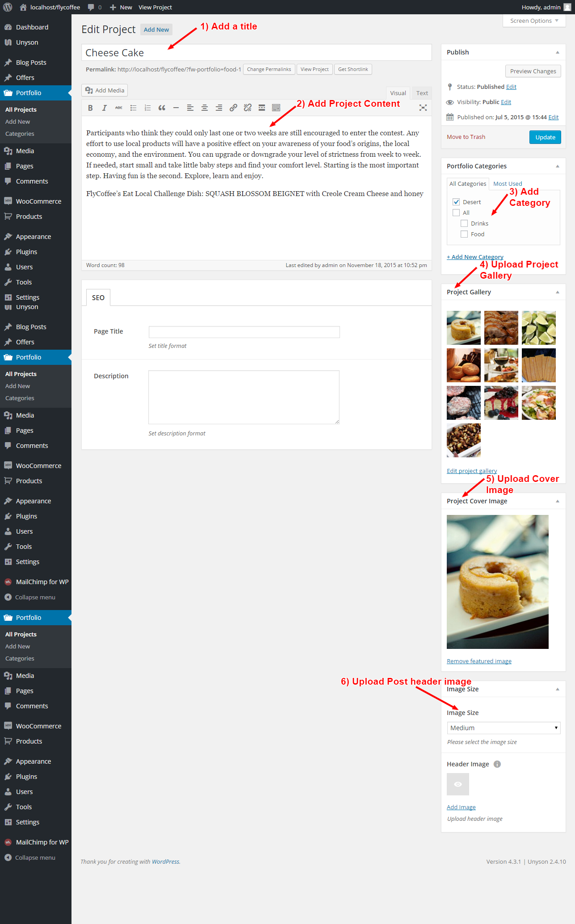This screenshot has width=575, height=924.
Task: Click the Header Image info icon
Action: (497, 764)
